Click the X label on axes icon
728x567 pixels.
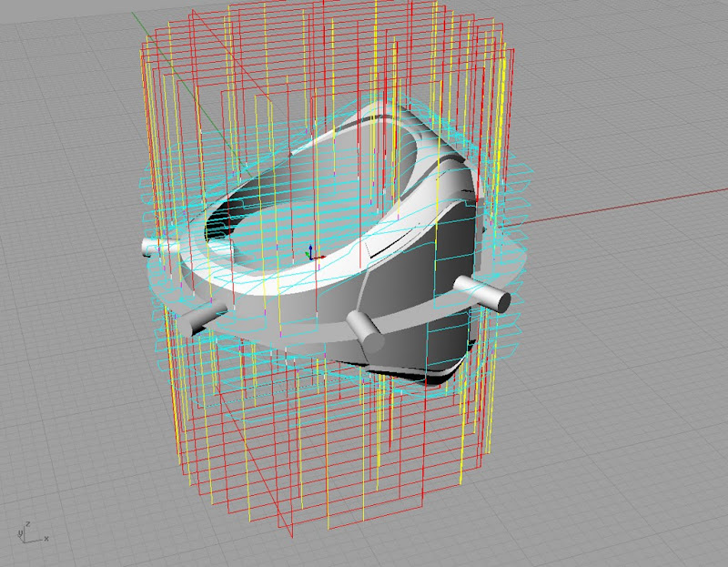(45, 539)
